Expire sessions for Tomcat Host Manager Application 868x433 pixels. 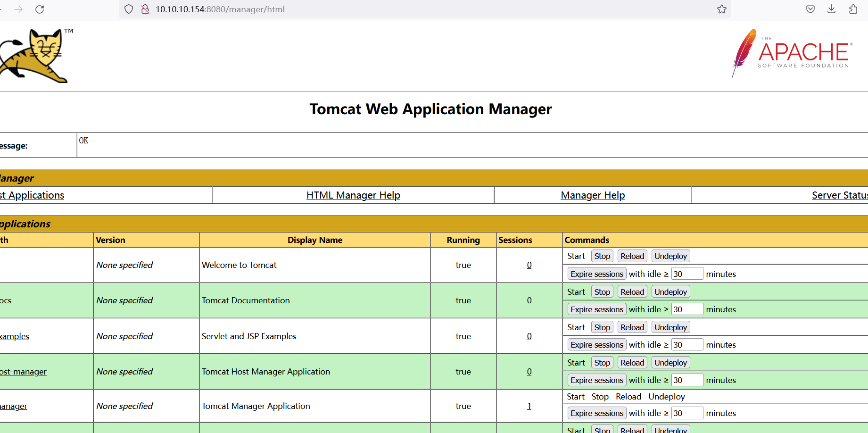(x=597, y=380)
